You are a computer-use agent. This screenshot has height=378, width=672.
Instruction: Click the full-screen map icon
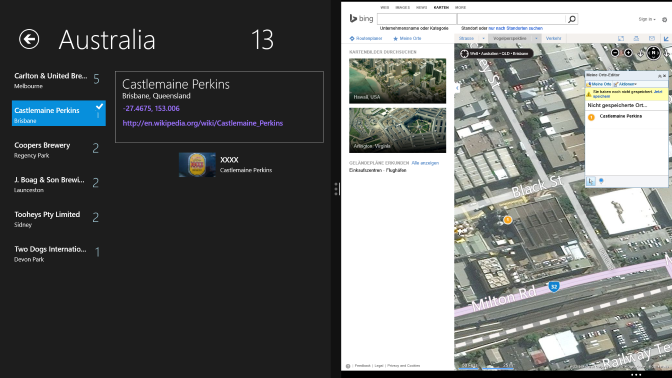[621, 39]
